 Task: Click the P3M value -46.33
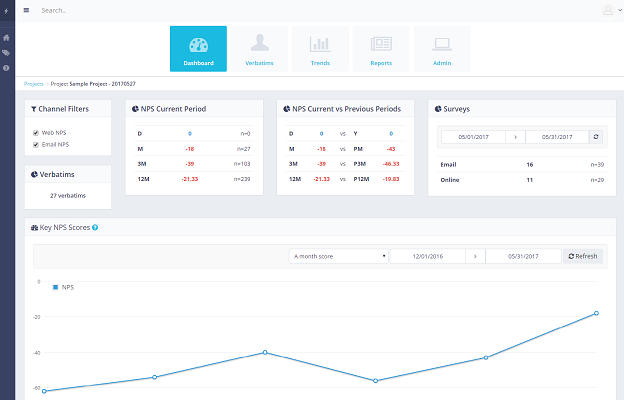click(391, 164)
